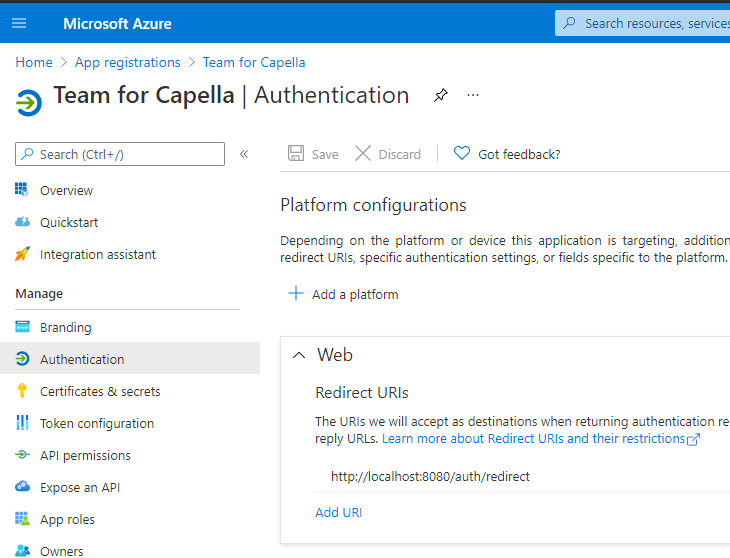Image resolution: width=730 pixels, height=558 pixels.
Task: Click the Got feedback? button
Action: click(x=507, y=154)
